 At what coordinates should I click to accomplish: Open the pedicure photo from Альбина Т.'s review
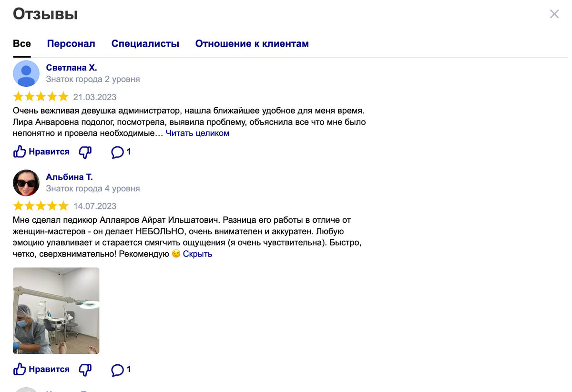[56, 310]
